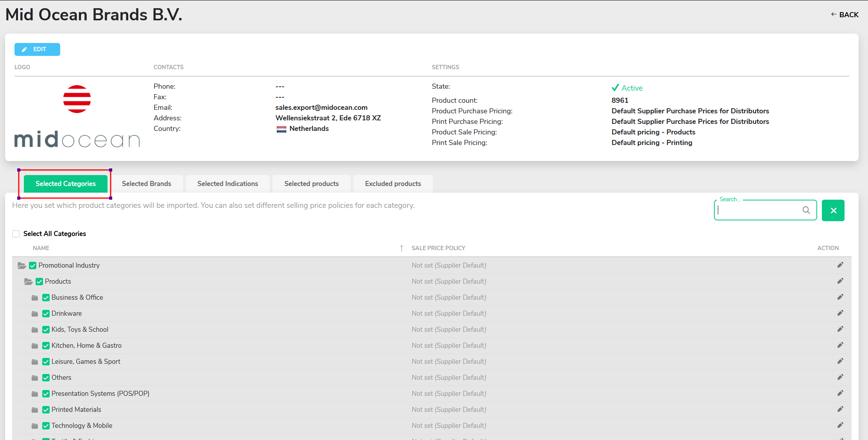The height and width of the screenshot is (440, 868).
Task: Open the Selected Categories tab
Action: click(66, 184)
